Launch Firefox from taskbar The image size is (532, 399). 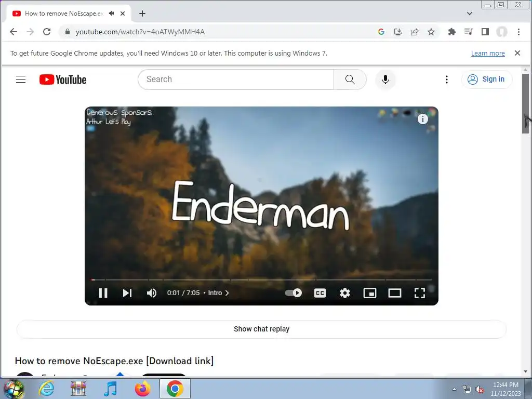142,389
